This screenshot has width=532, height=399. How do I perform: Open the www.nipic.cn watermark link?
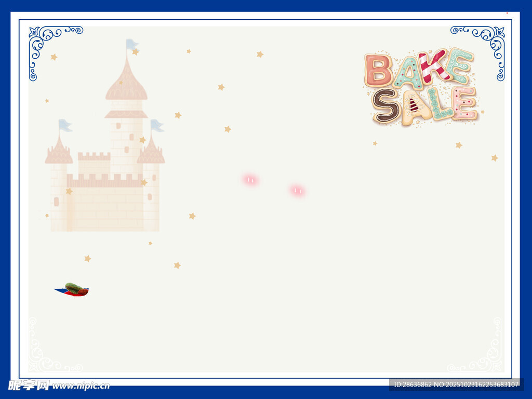click(x=81, y=385)
